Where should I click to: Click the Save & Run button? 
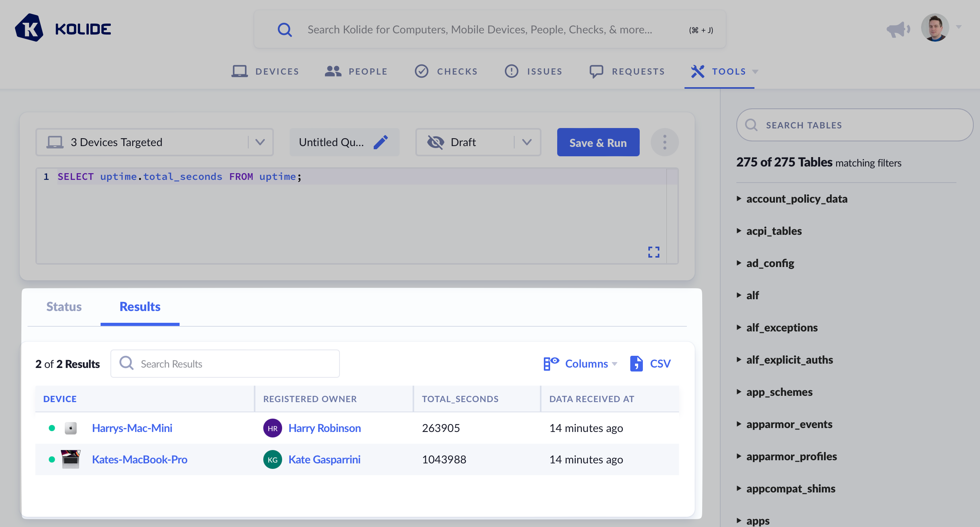point(598,143)
